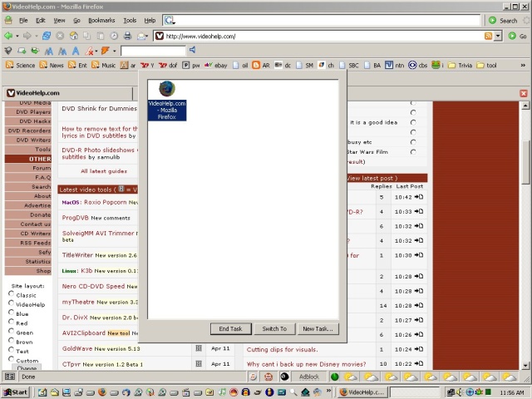Click the blue speaker icon beside toolbar field
The image size is (532, 399).
pyautogui.click(x=192, y=50)
